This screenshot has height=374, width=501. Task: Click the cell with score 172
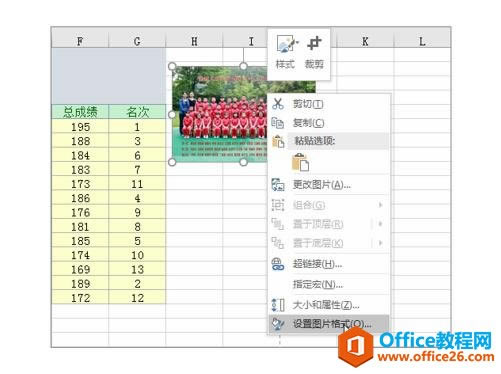coord(80,298)
